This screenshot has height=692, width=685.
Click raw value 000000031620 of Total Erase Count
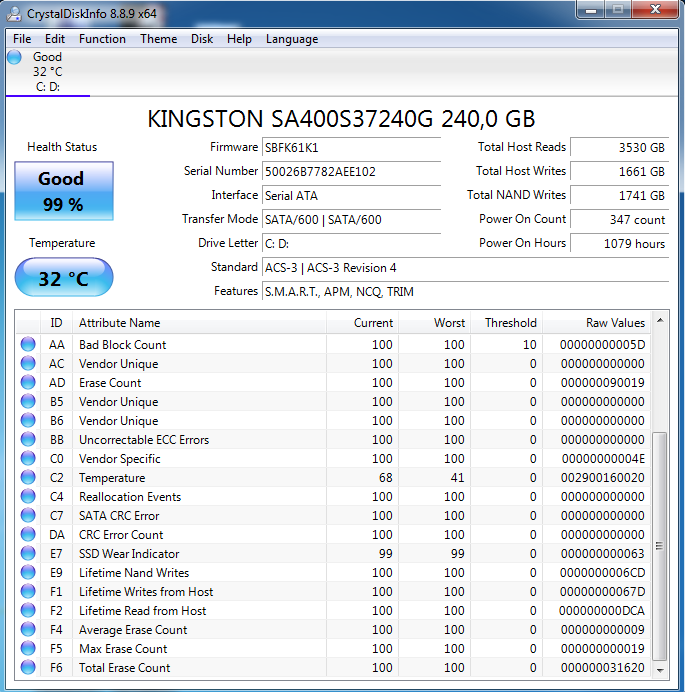tap(602, 667)
